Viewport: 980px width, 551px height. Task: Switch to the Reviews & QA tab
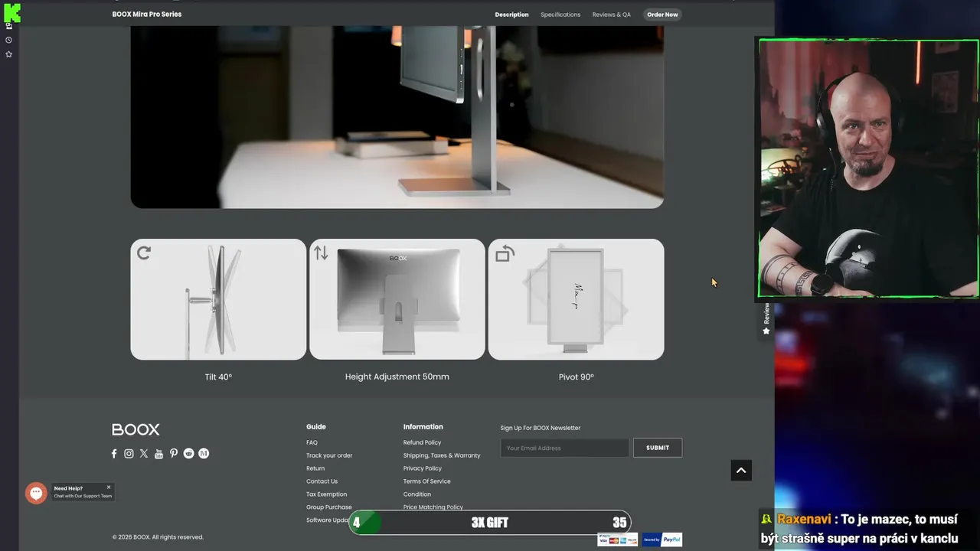point(612,15)
